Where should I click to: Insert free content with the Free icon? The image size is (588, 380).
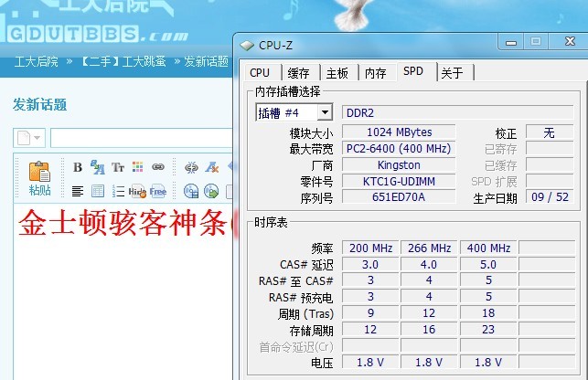[158, 192]
